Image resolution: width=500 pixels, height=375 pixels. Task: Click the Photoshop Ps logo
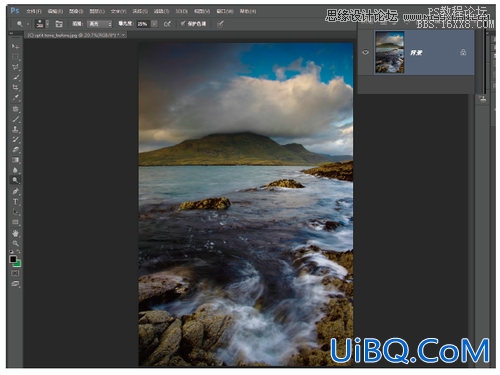(15, 11)
